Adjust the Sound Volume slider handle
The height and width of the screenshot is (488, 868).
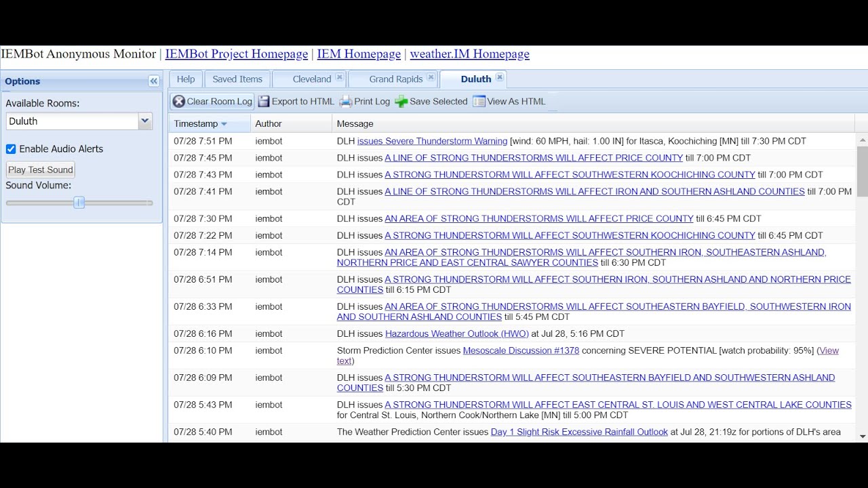79,203
